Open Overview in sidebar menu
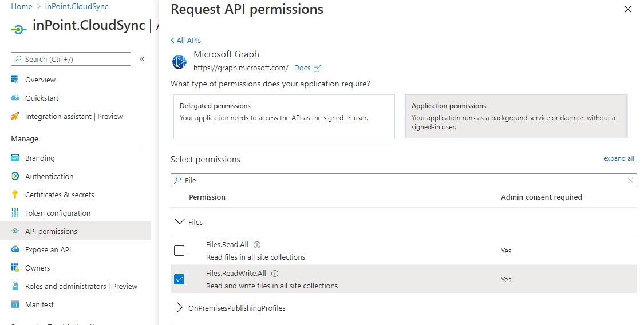644x325 pixels. 40,80
